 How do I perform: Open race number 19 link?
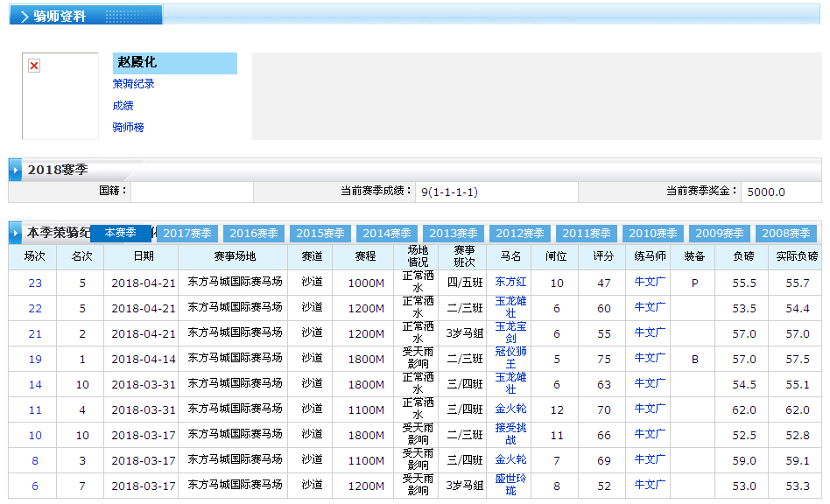click(x=35, y=359)
